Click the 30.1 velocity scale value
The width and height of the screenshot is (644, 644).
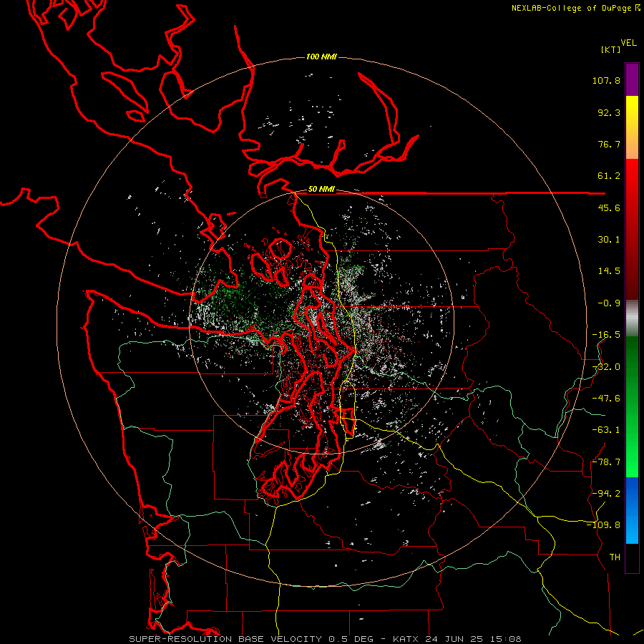pyautogui.click(x=609, y=240)
